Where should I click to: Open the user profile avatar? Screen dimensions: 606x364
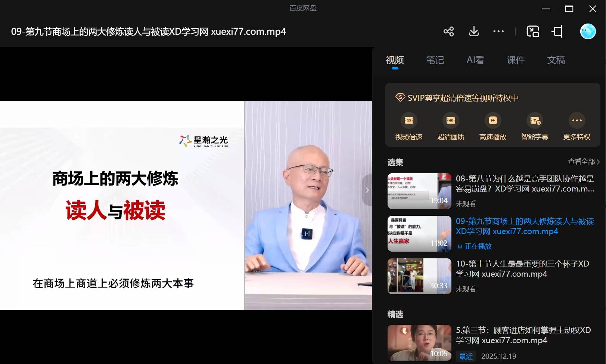tap(588, 31)
